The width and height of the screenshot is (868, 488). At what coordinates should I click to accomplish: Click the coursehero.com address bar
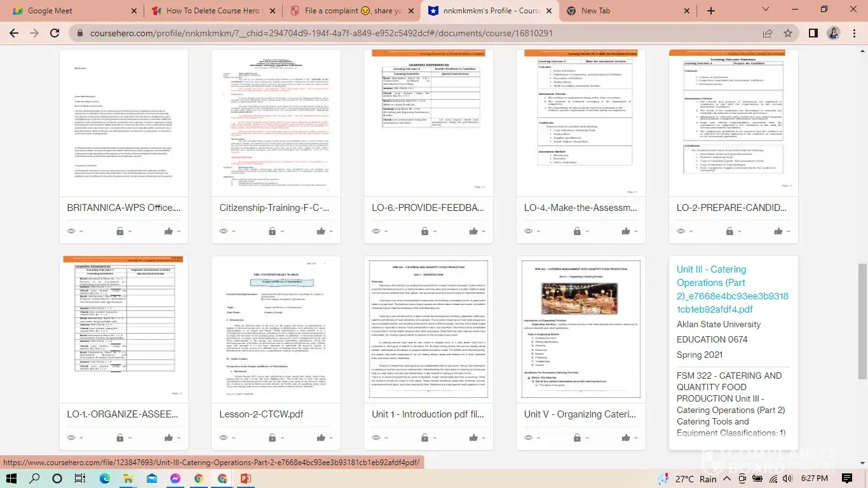413,33
